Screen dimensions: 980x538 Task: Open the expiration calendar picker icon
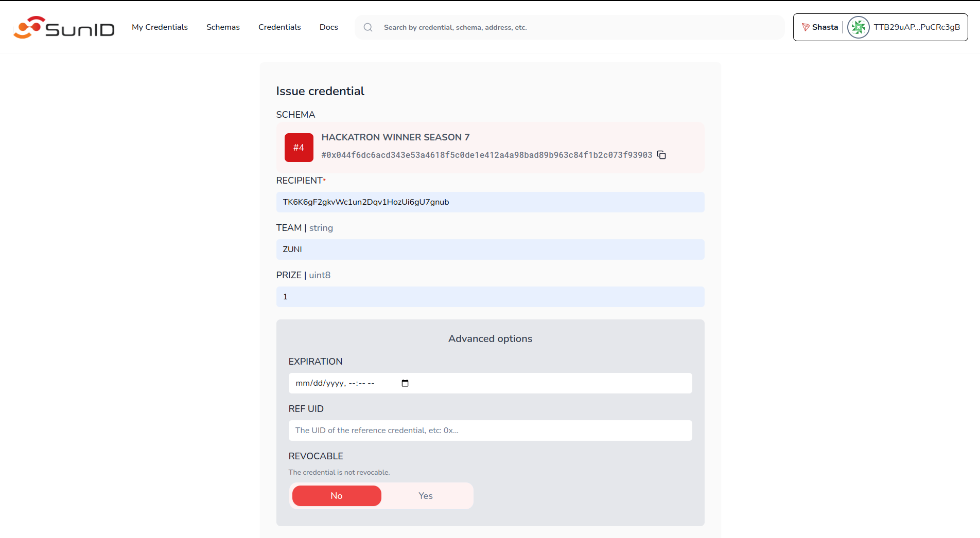coord(405,383)
